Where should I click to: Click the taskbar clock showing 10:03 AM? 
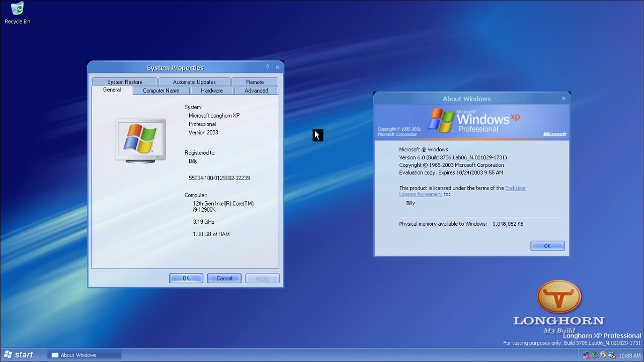pyautogui.click(x=629, y=355)
